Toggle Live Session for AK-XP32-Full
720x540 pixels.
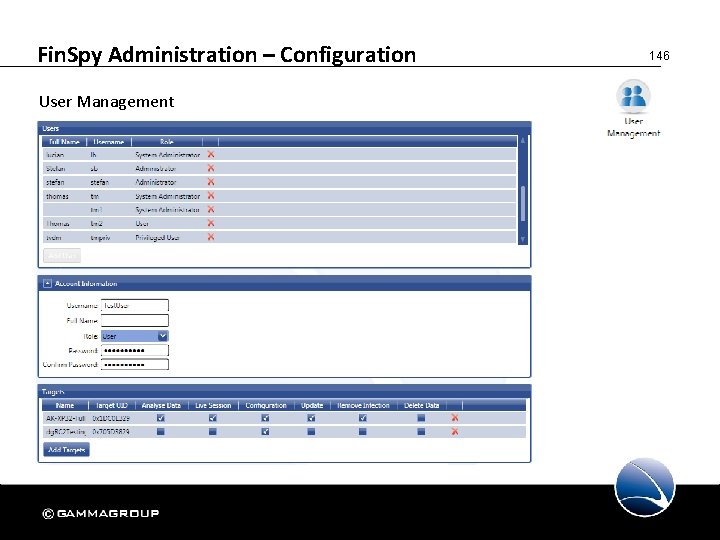(213, 418)
